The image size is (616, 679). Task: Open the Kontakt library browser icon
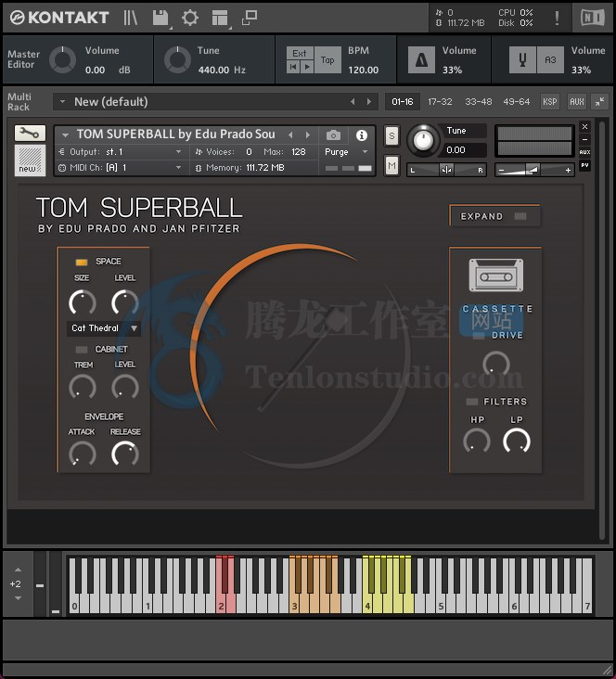coord(131,18)
